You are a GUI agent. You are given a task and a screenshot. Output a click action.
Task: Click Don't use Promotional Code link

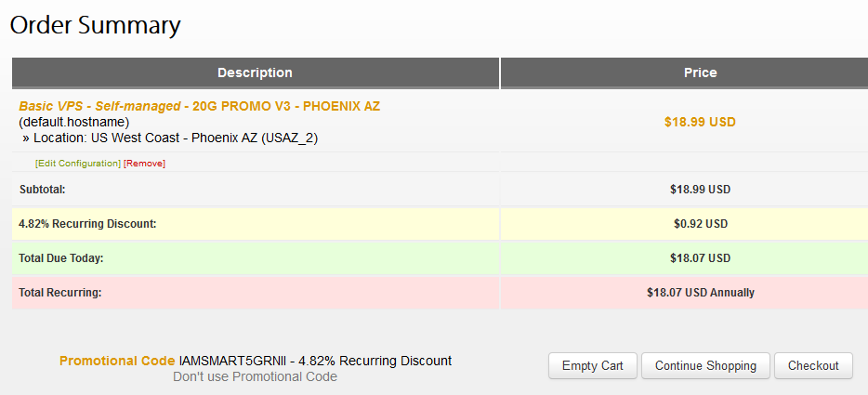pyautogui.click(x=255, y=376)
